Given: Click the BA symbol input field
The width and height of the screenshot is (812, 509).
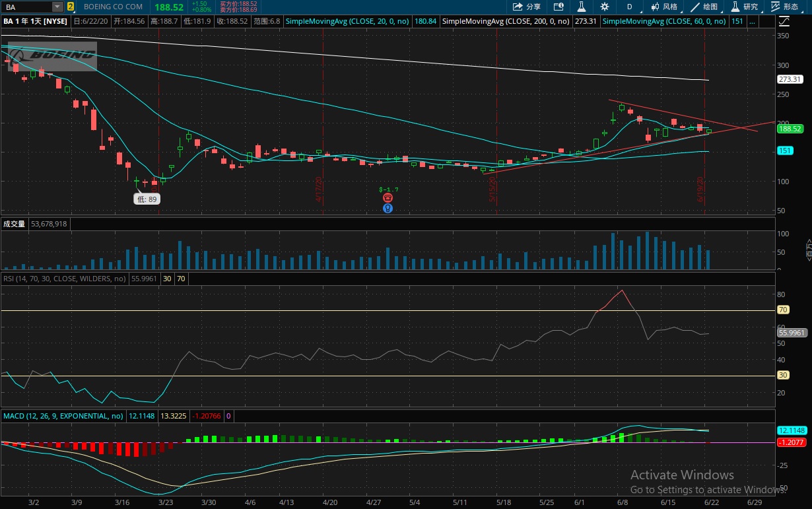Looking at the screenshot, I should pos(26,7).
